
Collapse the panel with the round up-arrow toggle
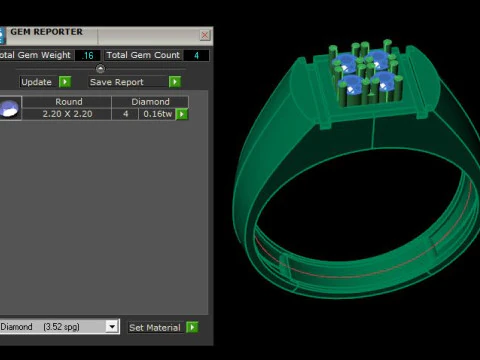click(x=100, y=69)
